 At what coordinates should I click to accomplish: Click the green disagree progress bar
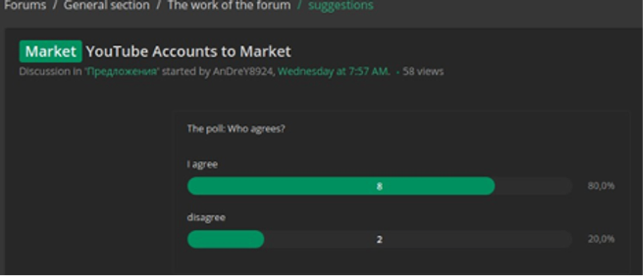[x=225, y=239]
